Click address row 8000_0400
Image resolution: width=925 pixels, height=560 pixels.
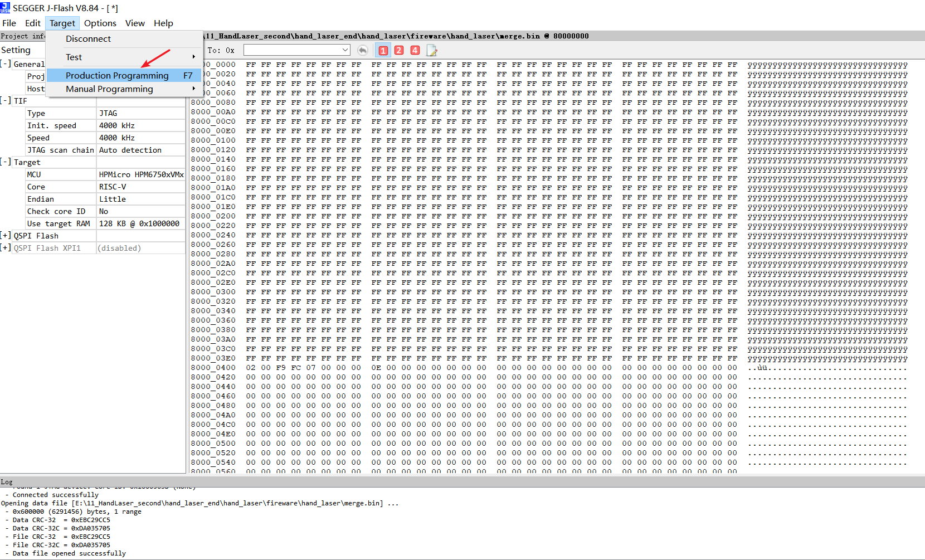[213, 368]
